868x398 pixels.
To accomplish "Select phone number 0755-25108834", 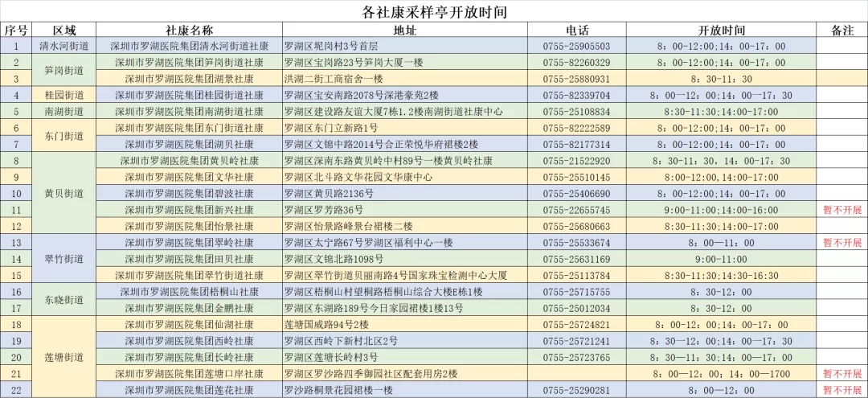I will (x=577, y=112).
